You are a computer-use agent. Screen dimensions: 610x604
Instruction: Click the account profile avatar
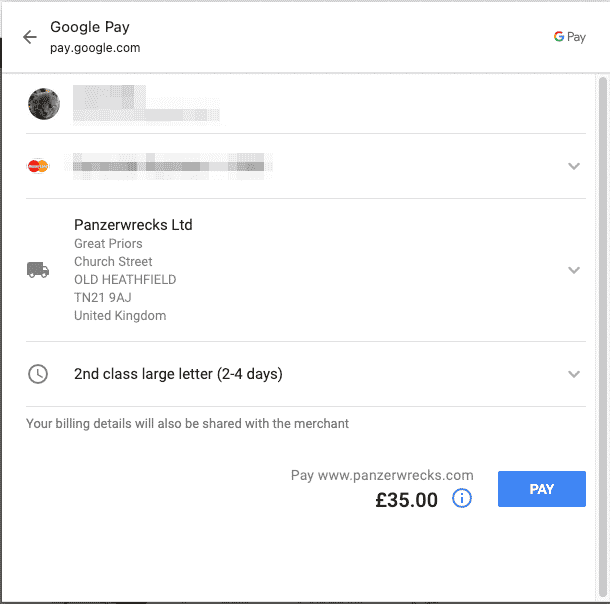[44, 103]
